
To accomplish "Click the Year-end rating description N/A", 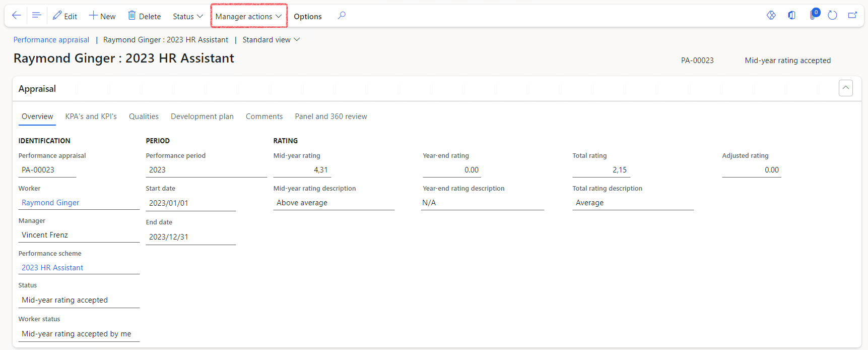I will 483,203.
